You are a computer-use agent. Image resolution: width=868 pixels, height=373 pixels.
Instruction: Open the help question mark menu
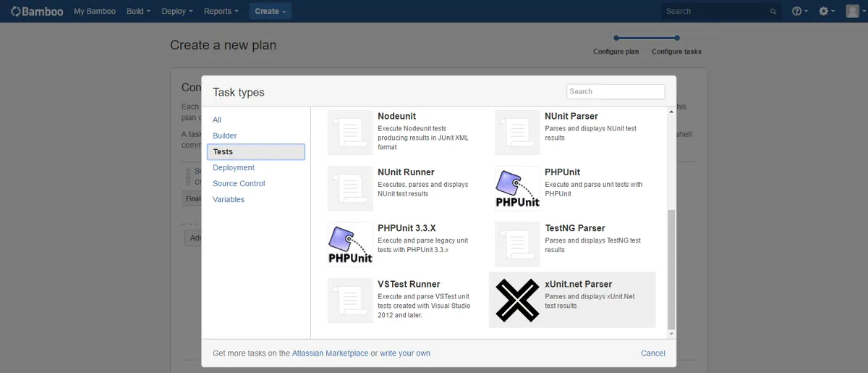[x=799, y=11]
